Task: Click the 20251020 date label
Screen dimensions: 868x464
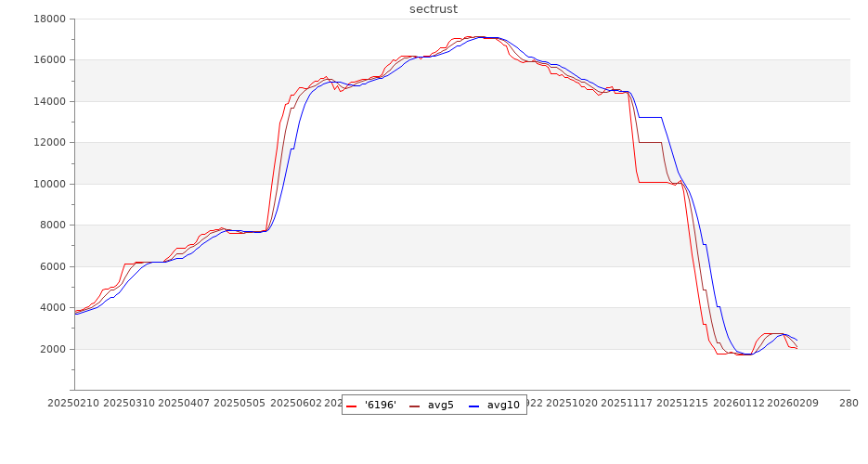Action: (x=570, y=404)
